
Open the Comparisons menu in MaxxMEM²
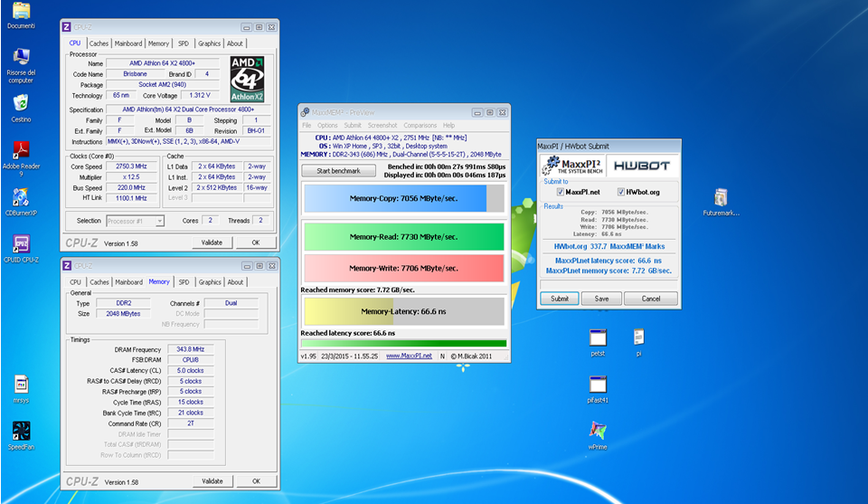[x=420, y=125]
